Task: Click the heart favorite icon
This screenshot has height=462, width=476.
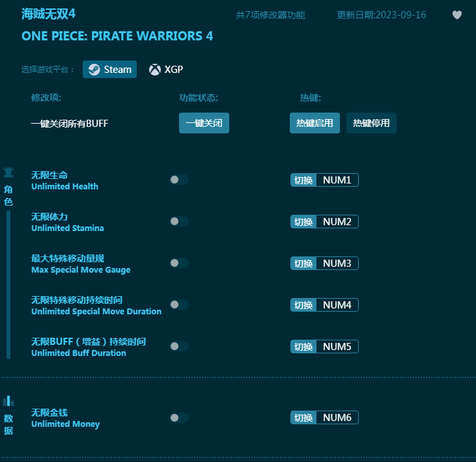Action: 457,15
